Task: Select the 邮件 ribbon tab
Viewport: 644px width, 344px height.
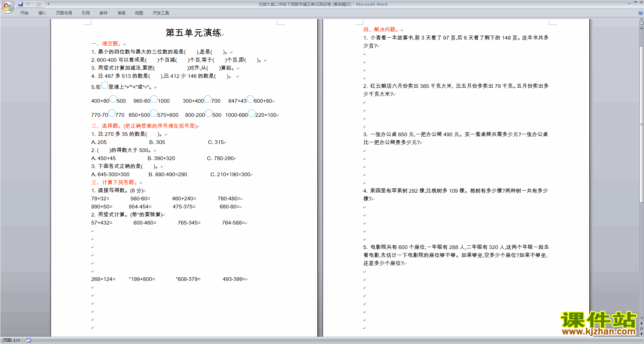Action: [x=104, y=13]
